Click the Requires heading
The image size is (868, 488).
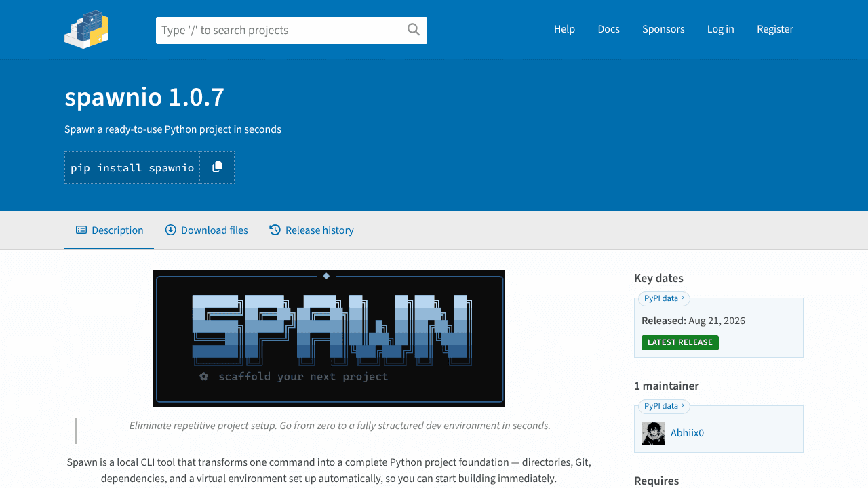pos(656,481)
